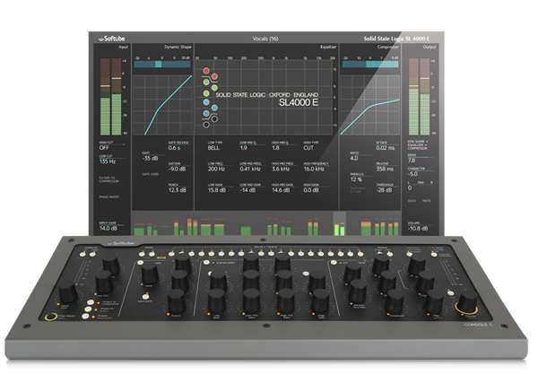Image resolution: width=538 pixels, height=392 pixels.
Task: Toggle the Equalizer section on button
Action: [x=206, y=263]
